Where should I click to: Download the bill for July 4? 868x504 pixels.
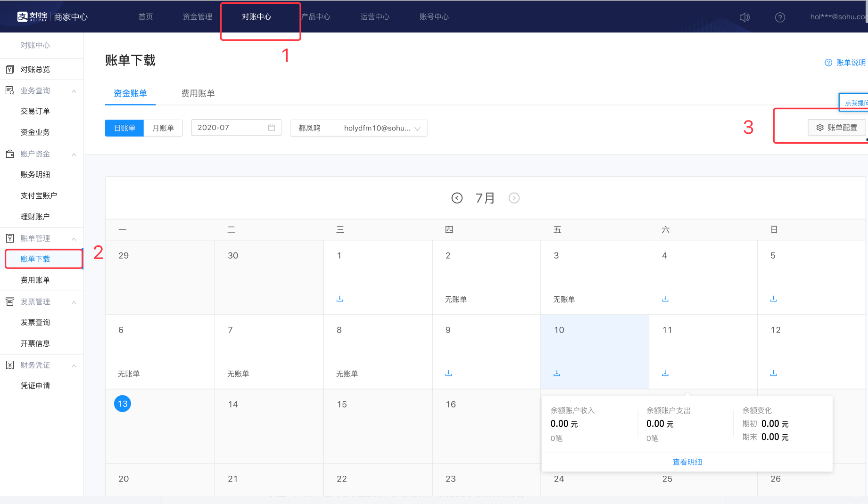click(x=665, y=299)
